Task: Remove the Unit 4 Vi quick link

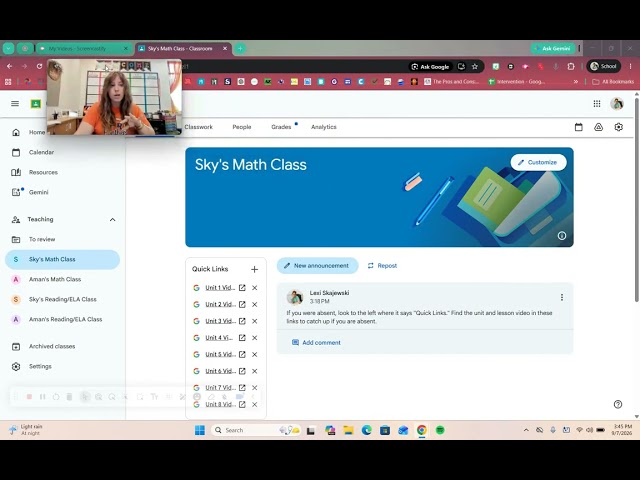Action: [255, 338]
